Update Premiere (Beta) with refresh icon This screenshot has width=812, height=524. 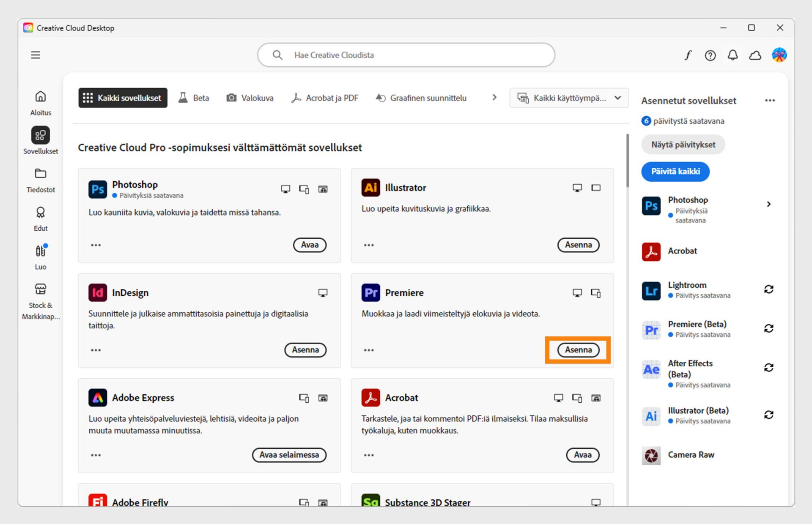tap(768, 328)
